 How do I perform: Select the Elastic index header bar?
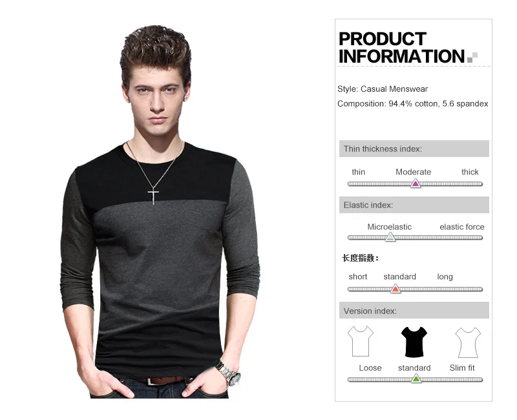[x=414, y=205]
